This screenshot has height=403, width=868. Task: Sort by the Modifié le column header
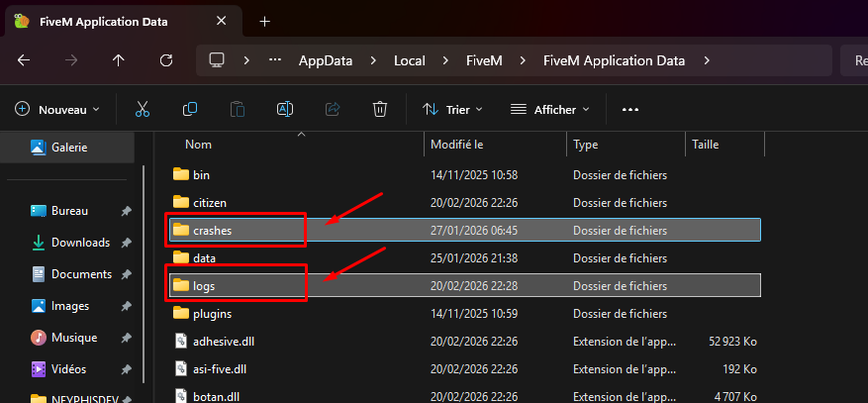pos(457,145)
